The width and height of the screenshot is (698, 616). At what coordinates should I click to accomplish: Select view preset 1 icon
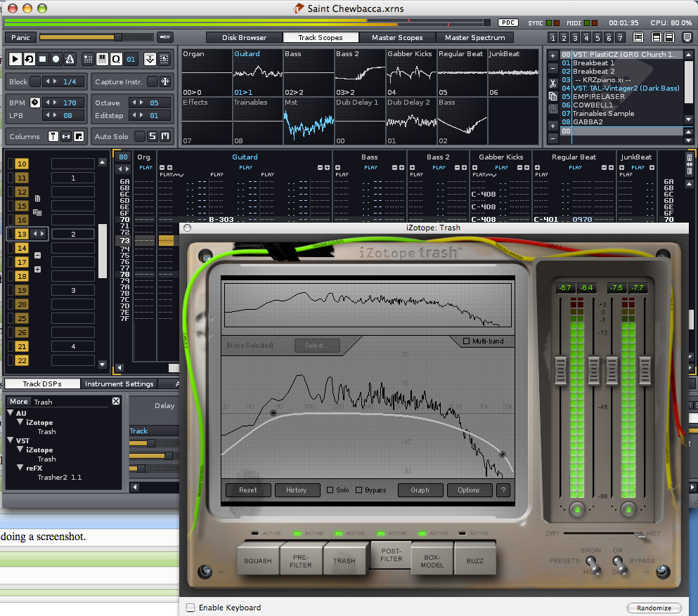(552, 37)
